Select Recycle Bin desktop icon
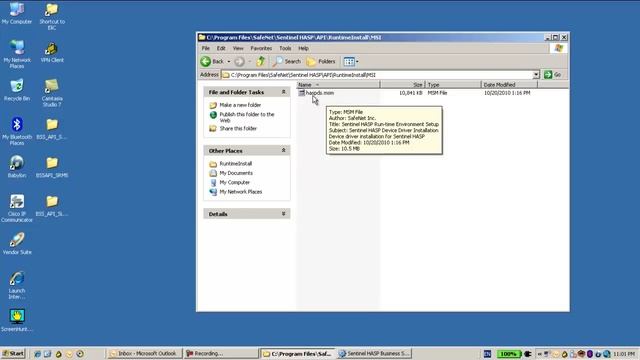 pyautogui.click(x=17, y=90)
